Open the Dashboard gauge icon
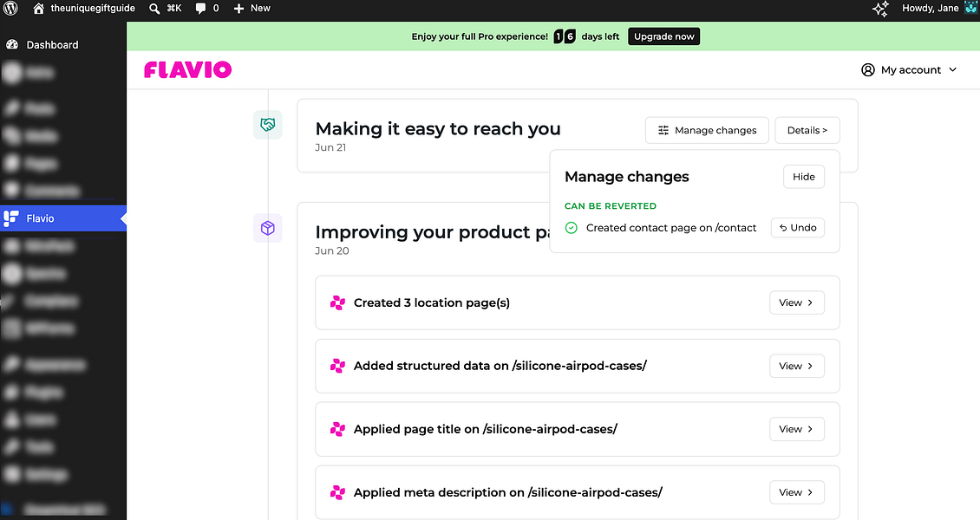Viewport: 980px width, 520px height. [x=12, y=44]
